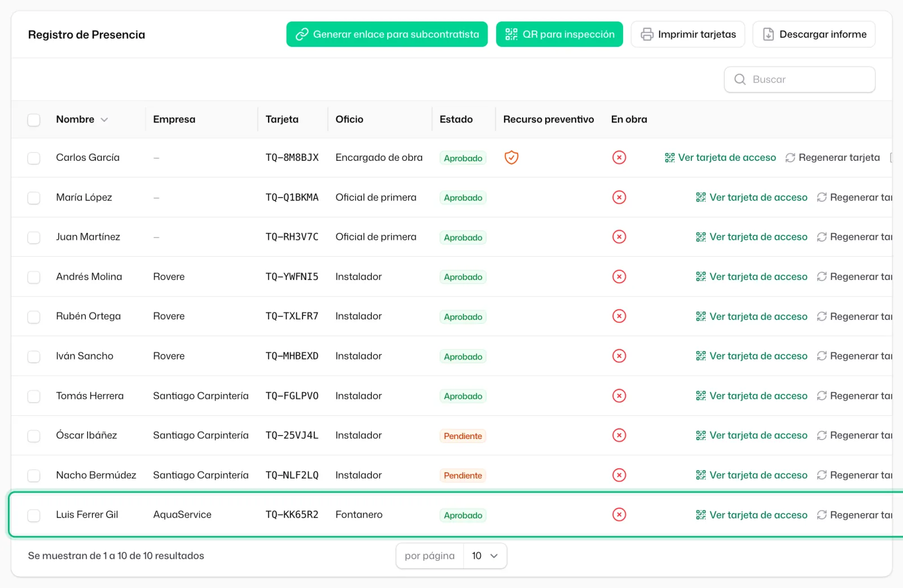Image resolution: width=903 pixels, height=588 pixels.
Task: Click 'Encargado de obra' cell
Action: point(379,157)
